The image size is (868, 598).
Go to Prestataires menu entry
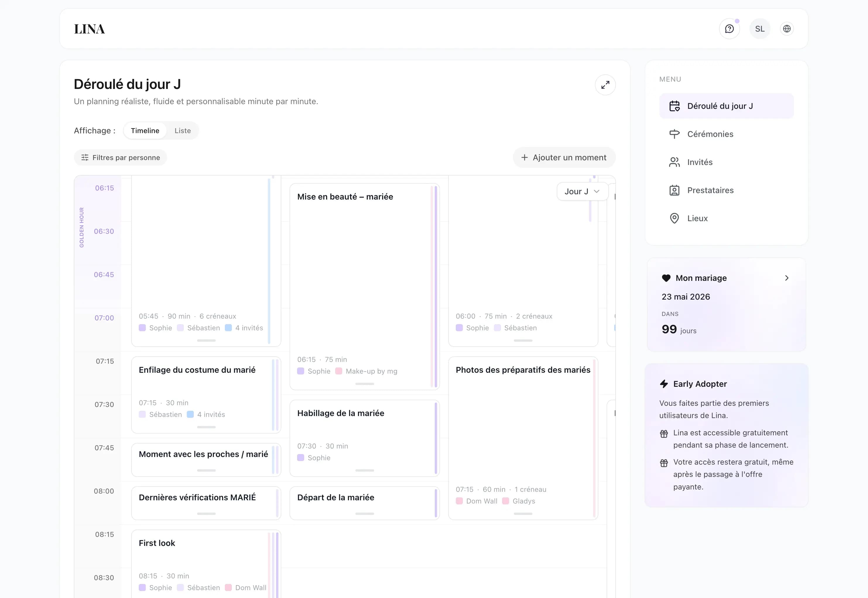tap(710, 190)
